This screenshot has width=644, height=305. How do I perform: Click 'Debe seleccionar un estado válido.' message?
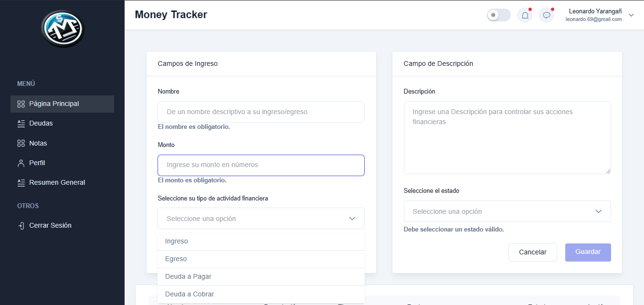pyautogui.click(x=454, y=230)
